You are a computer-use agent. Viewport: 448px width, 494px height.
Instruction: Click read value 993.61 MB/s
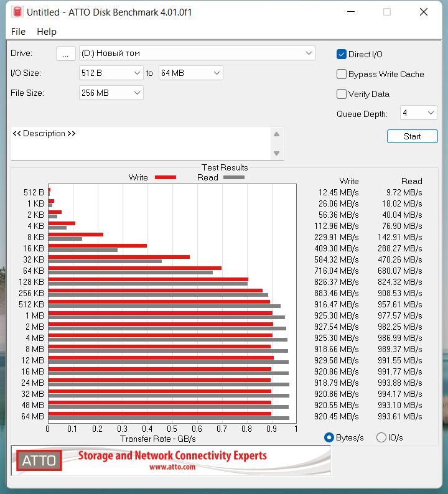(x=400, y=416)
